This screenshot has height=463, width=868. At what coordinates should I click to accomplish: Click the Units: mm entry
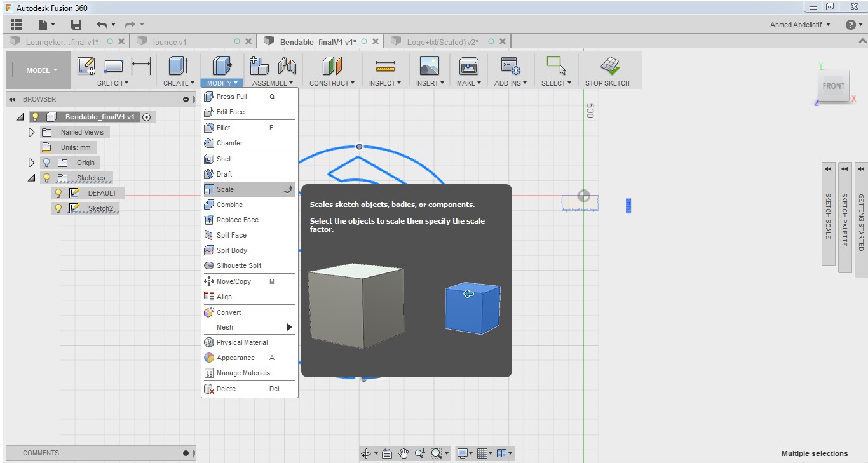tap(76, 147)
